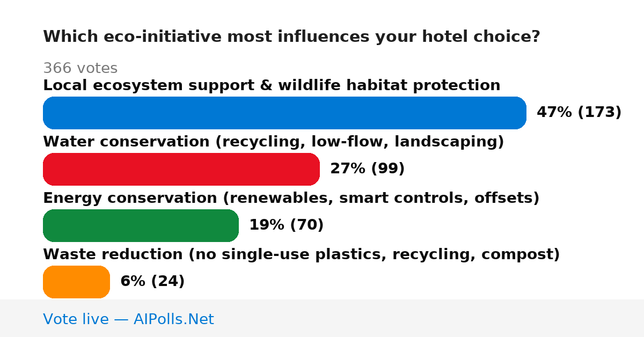Click the 6% (24) result value
Screen dimensions: 644x337
pyautogui.click(x=152, y=282)
